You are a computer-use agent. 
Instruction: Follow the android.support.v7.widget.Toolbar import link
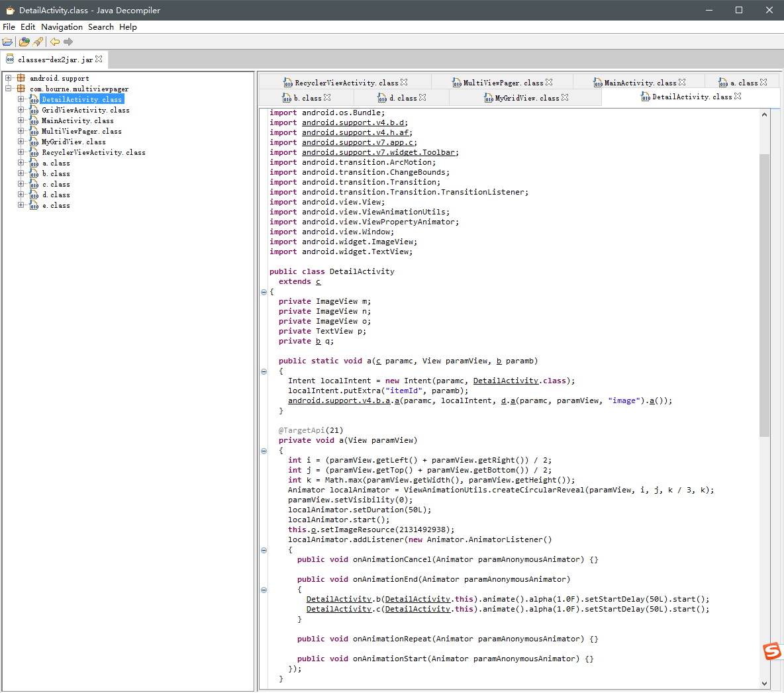pos(380,152)
